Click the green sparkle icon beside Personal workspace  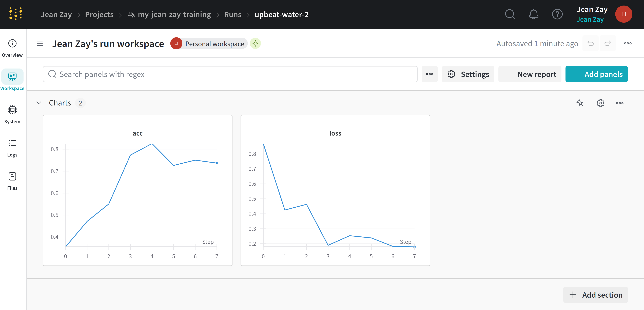[x=255, y=43]
